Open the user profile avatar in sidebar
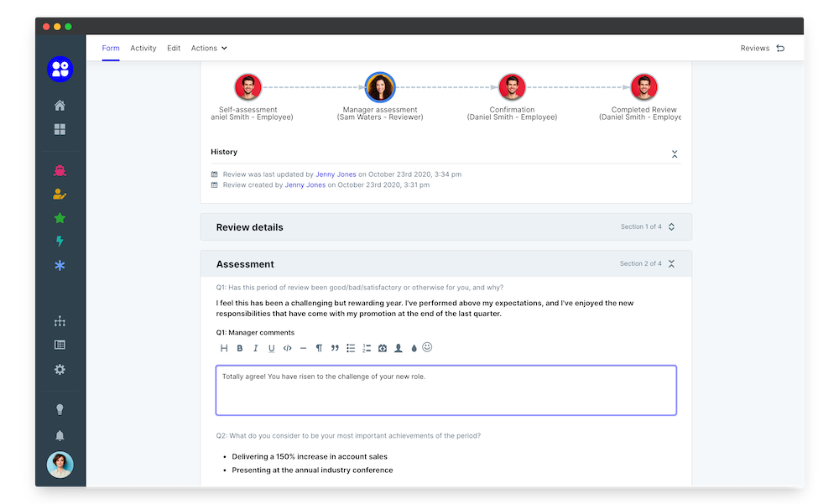Image resolution: width=839 pixels, height=504 pixels. (60, 465)
